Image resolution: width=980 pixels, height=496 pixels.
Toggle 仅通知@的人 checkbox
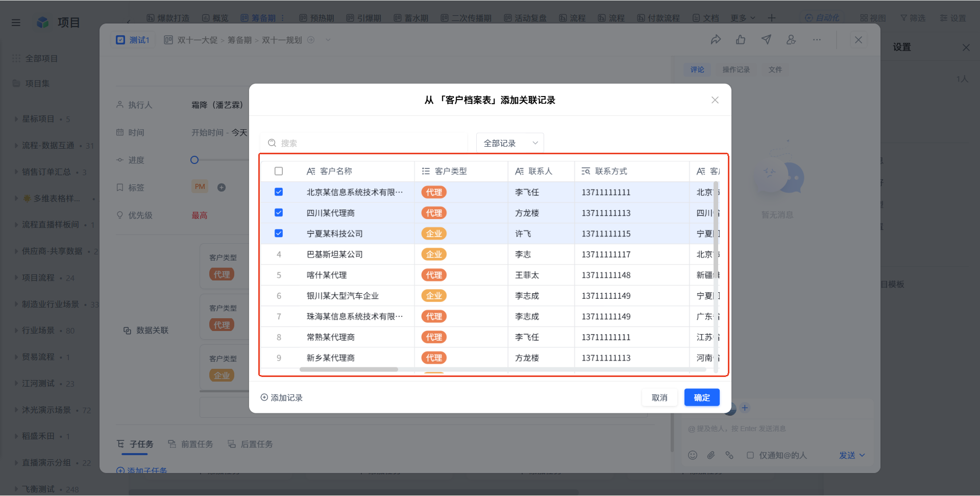[x=750, y=455]
